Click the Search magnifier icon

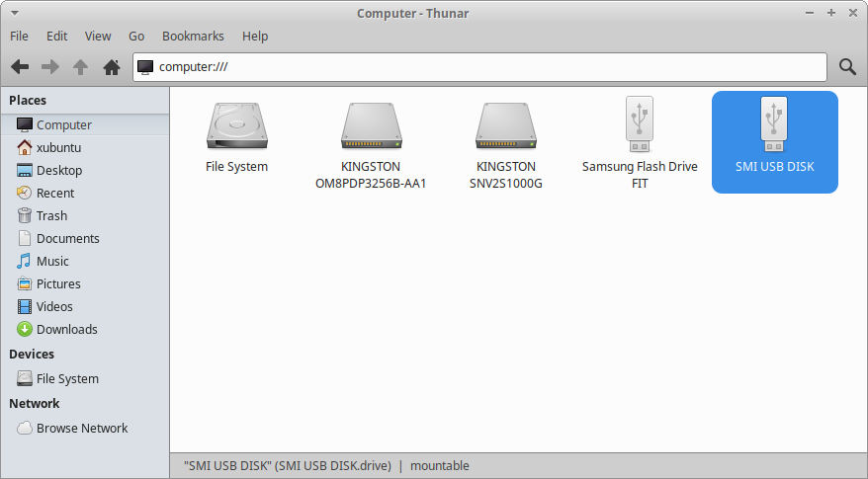[x=847, y=67]
